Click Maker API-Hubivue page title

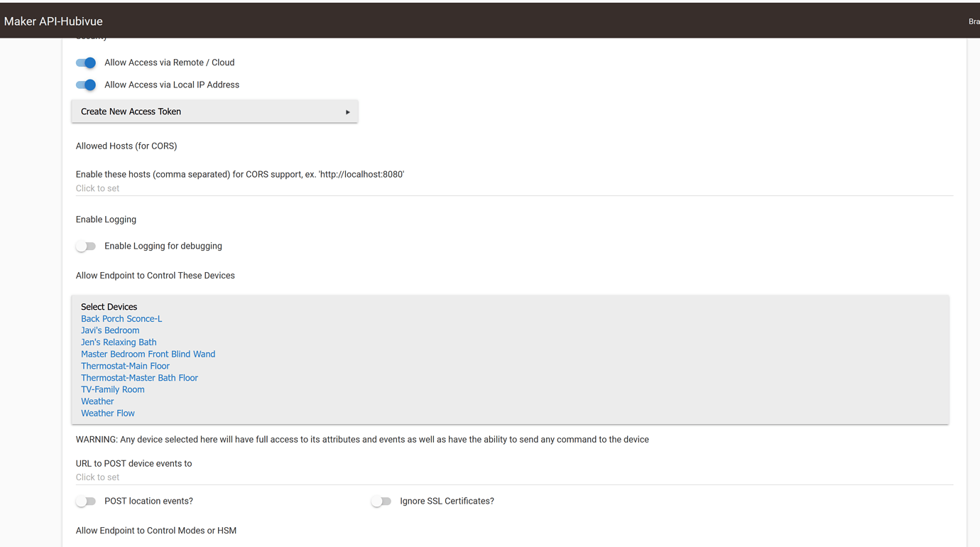point(53,21)
